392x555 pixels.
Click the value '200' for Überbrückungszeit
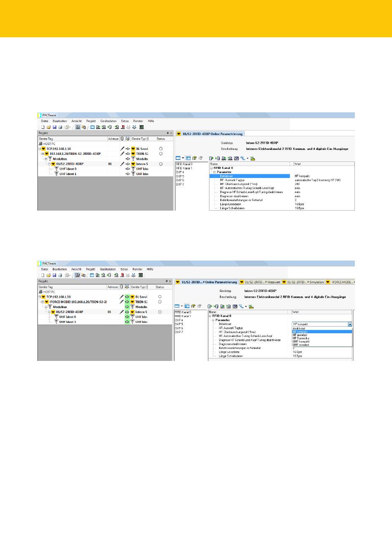click(297, 184)
